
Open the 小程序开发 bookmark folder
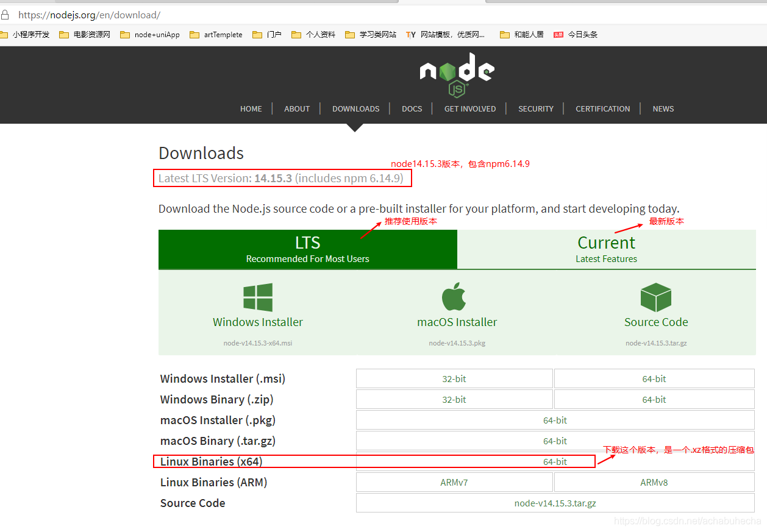[25, 35]
